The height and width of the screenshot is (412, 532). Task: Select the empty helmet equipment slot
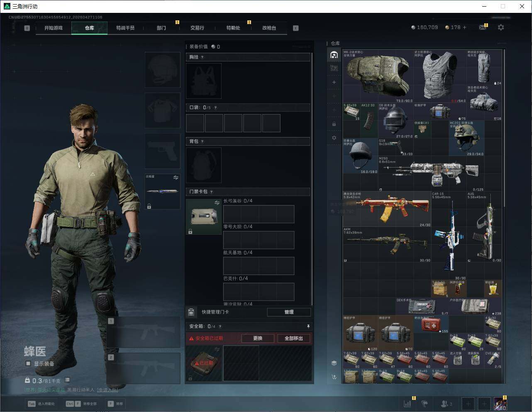click(x=162, y=70)
